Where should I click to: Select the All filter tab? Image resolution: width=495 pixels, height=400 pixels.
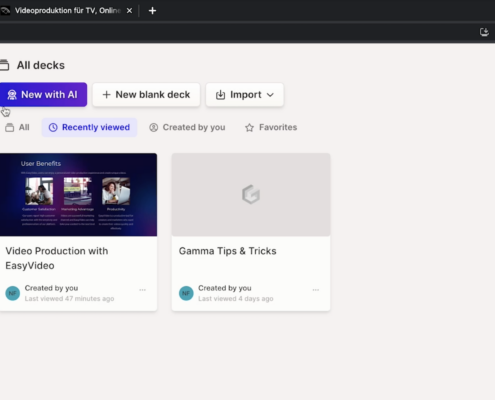tap(17, 127)
